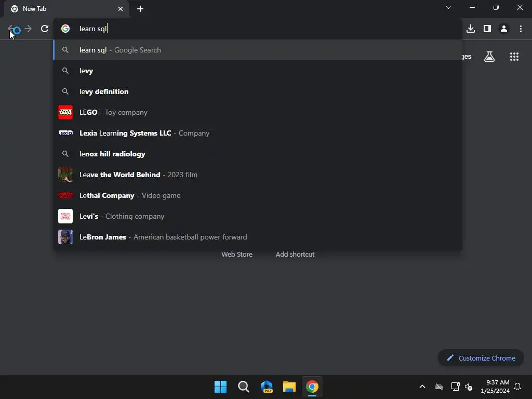Click the Levi's logo thumbnail
This screenshot has width=532, height=399.
65,216
